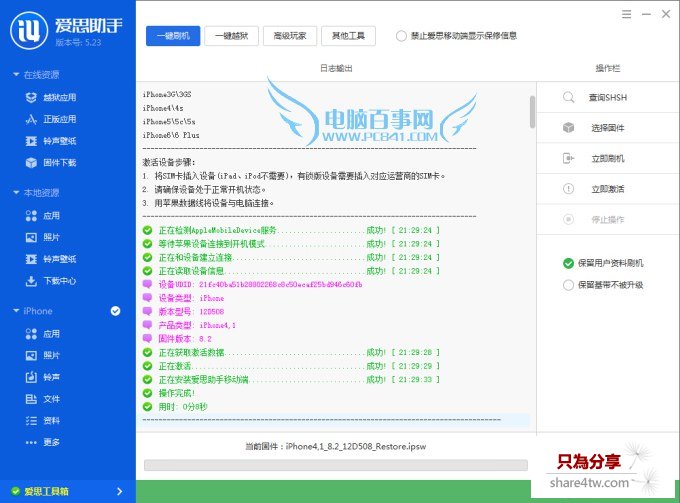Click 立即激活 action
Viewport: 680px width, 503px height.
click(x=608, y=189)
